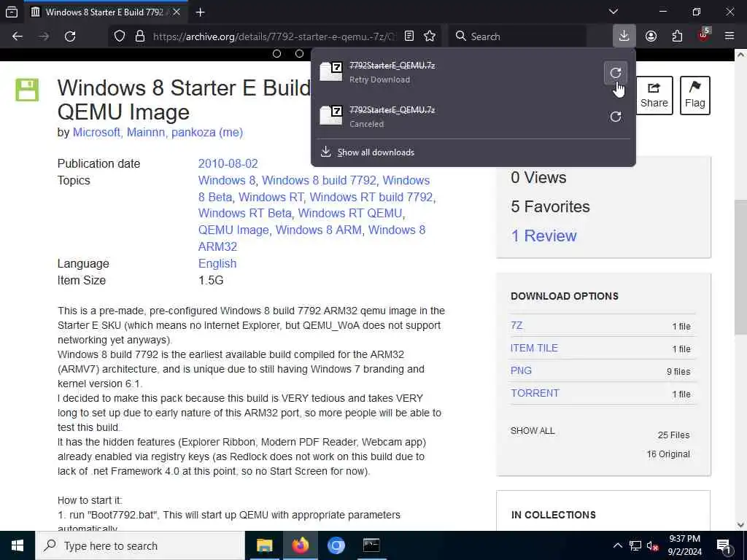Close the Windows 8 Starter E tab
Screen dimensions: 747x560
click(177, 12)
